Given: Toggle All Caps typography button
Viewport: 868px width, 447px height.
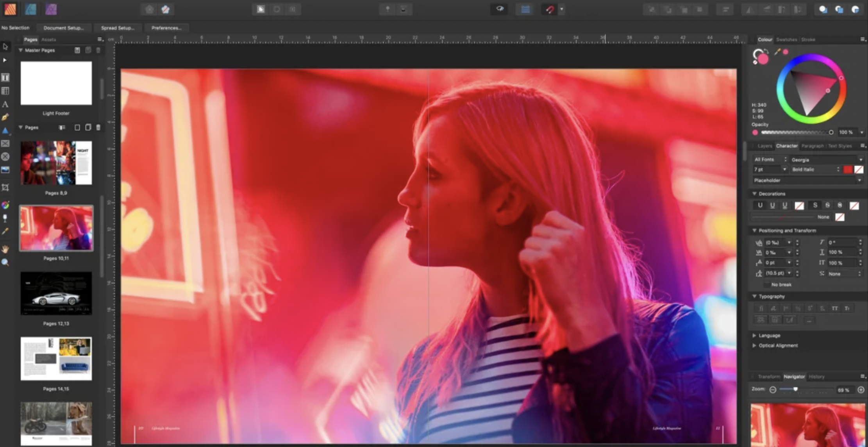Looking at the screenshot, I should click(x=834, y=308).
